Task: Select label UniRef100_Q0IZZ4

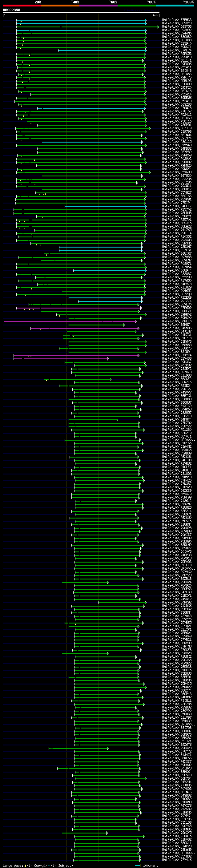Action: (177, 301)
